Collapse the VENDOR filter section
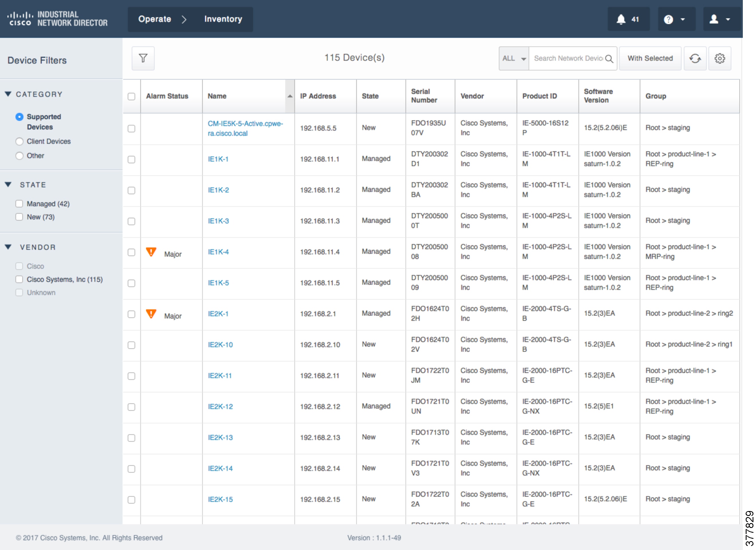 pos(8,247)
